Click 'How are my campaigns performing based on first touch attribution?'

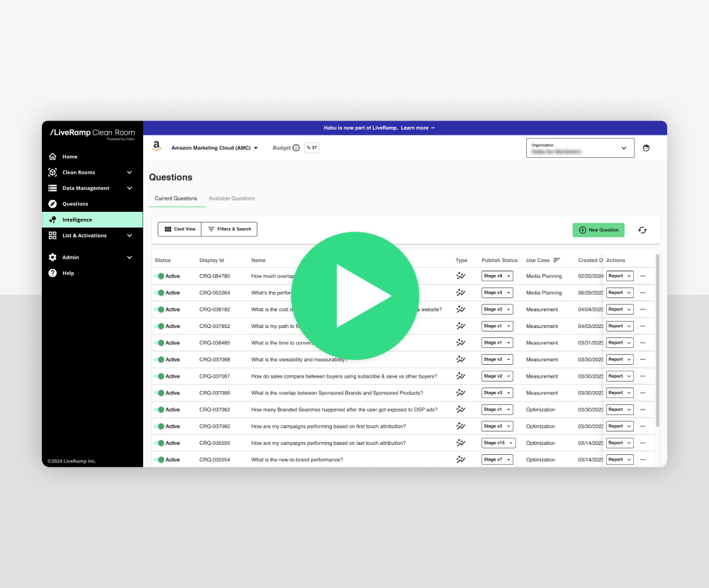coord(329,426)
